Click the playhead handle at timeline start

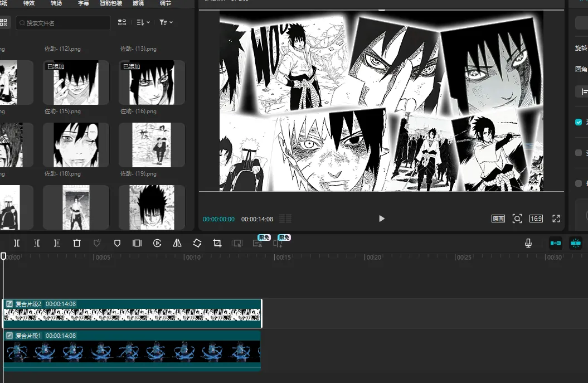(x=3, y=256)
